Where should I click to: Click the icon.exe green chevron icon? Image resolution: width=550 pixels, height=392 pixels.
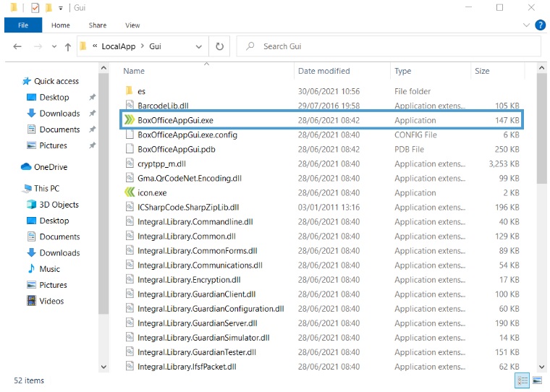pyautogui.click(x=130, y=192)
